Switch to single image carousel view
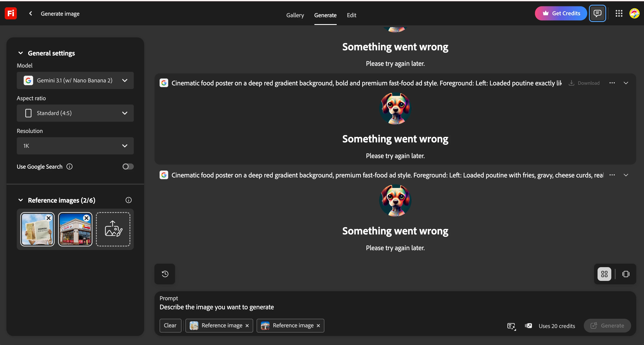The height and width of the screenshot is (345, 644). click(626, 274)
